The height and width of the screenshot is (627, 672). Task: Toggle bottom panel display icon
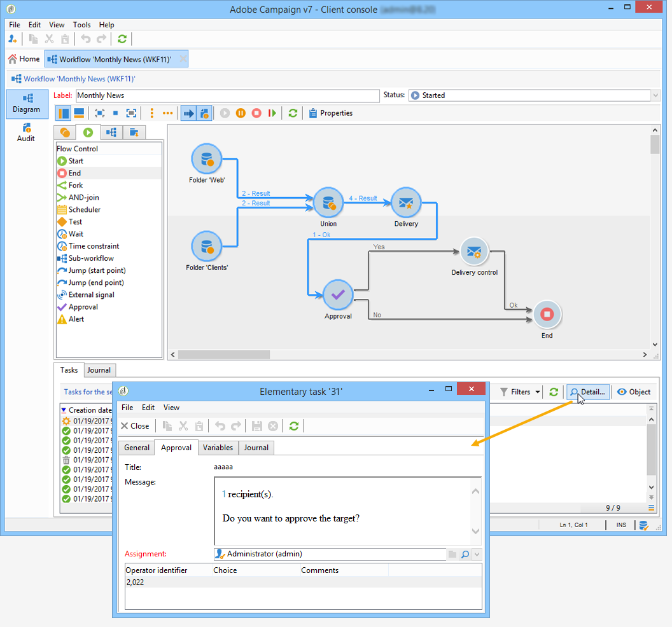coord(79,113)
